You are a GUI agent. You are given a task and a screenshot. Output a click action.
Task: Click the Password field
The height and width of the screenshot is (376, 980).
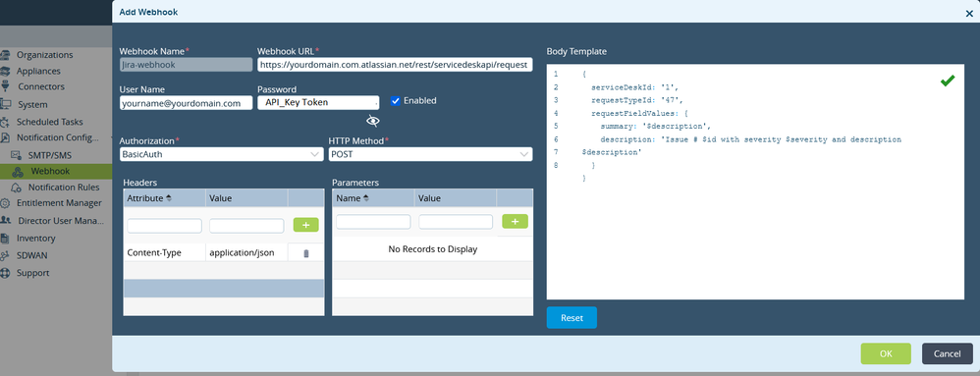318,102
